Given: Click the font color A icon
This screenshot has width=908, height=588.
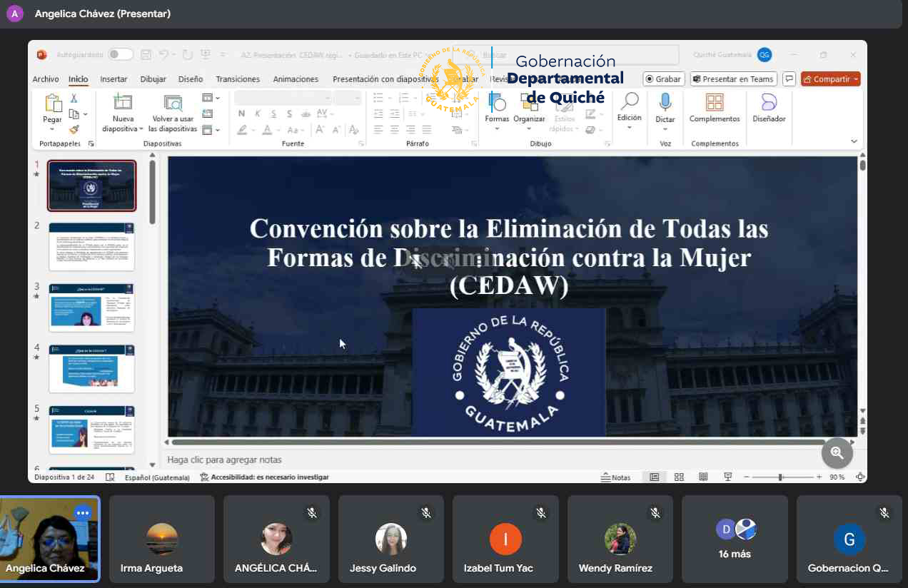Looking at the screenshot, I should coord(267,130).
